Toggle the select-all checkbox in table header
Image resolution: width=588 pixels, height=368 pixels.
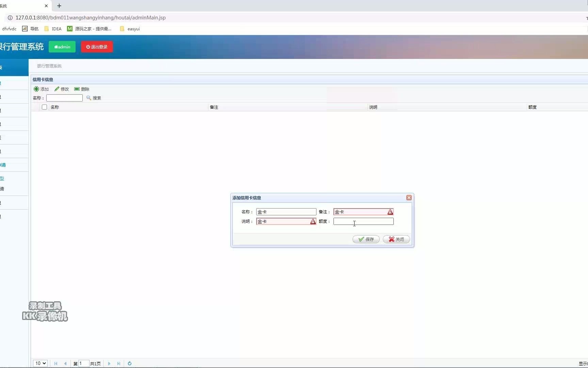[x=44, y=107]
